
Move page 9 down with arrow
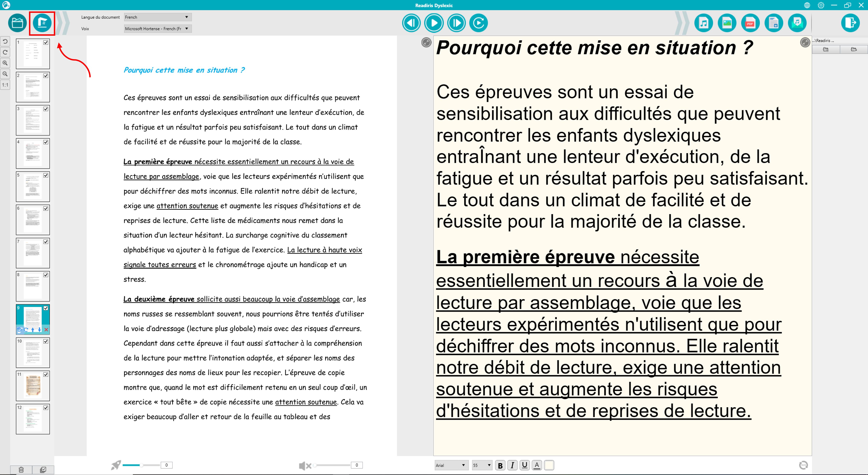click(x=39, y=330)
